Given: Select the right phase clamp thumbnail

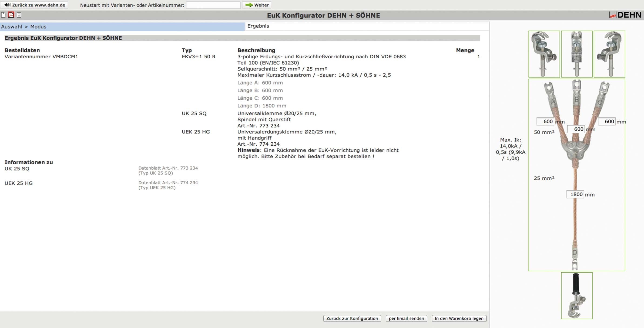Looking at the screenshot, I should tap(609, 54).
